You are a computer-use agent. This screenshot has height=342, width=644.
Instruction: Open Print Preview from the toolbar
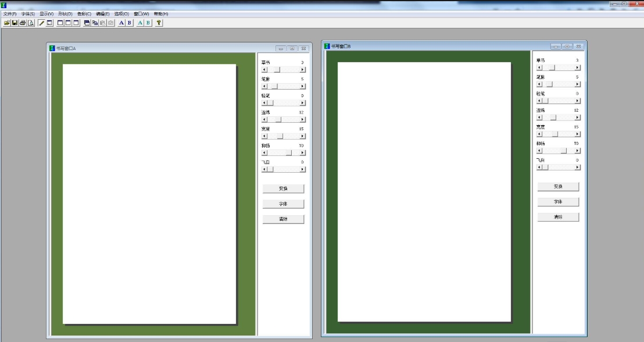tap(31, 23)
